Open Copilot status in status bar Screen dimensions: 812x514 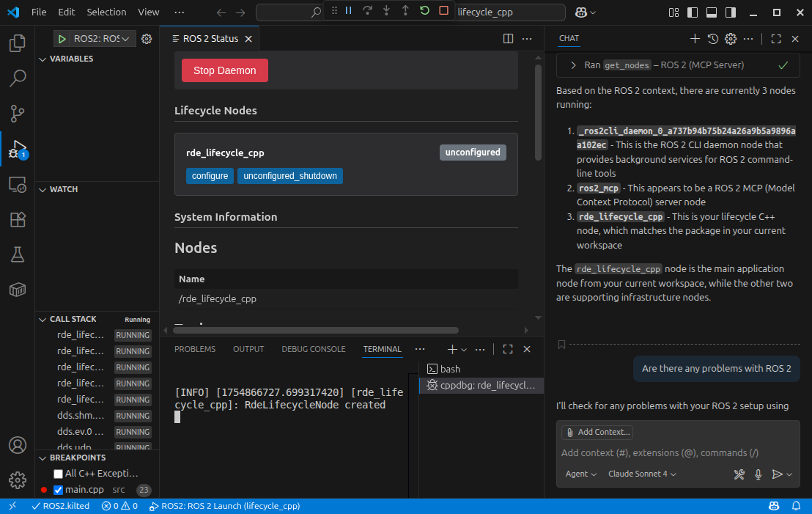click(774, 506)
